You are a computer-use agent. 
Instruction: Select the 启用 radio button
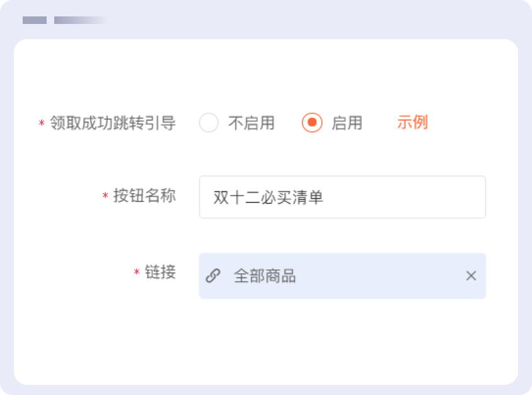point(312,122)
